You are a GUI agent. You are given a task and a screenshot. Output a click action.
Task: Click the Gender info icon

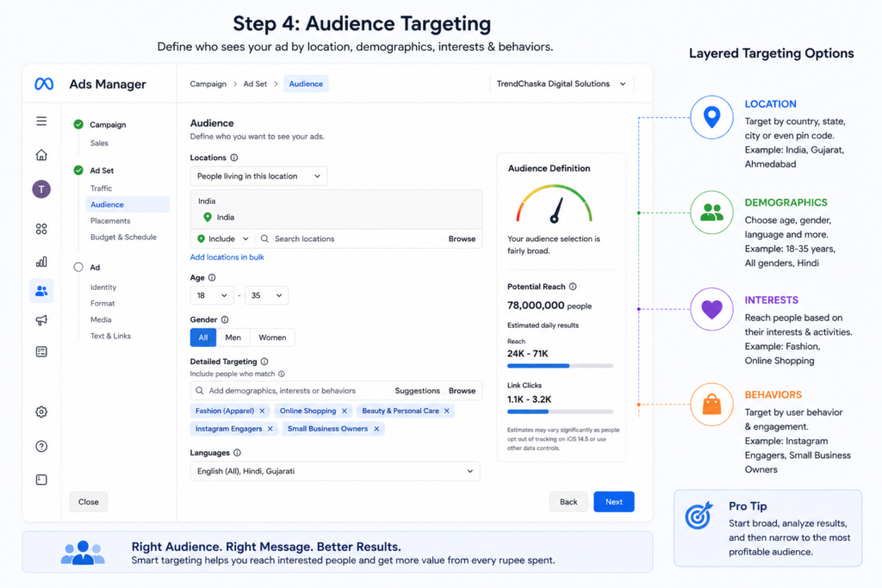[x=225, y=319]
